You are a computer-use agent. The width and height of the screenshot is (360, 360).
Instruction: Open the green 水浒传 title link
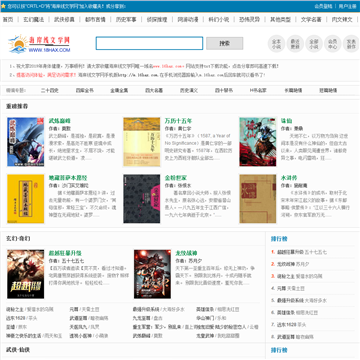coord(289,178)
